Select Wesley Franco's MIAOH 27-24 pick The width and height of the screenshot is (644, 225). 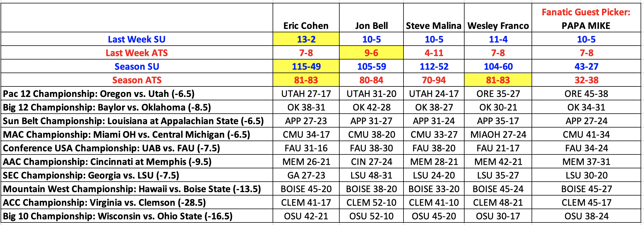click(498, 134)
